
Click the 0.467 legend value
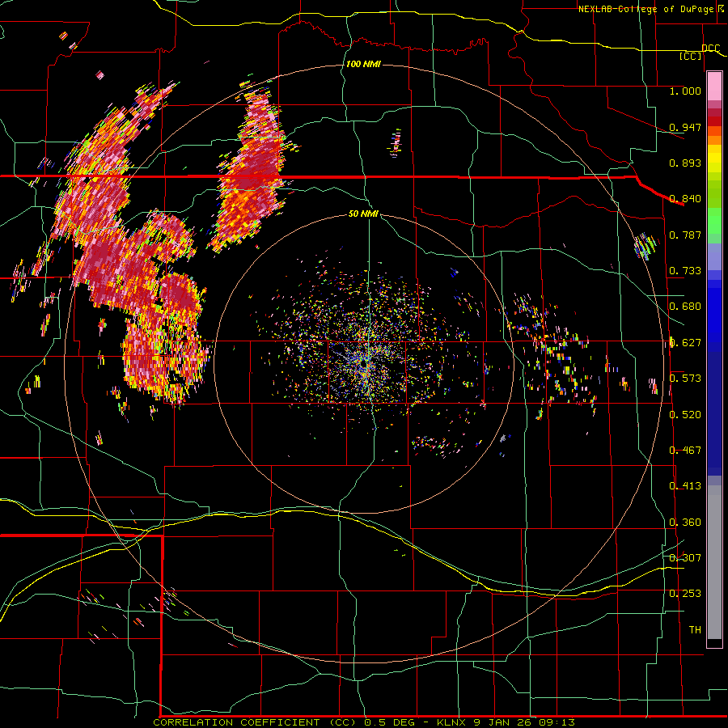click(685, 451)
